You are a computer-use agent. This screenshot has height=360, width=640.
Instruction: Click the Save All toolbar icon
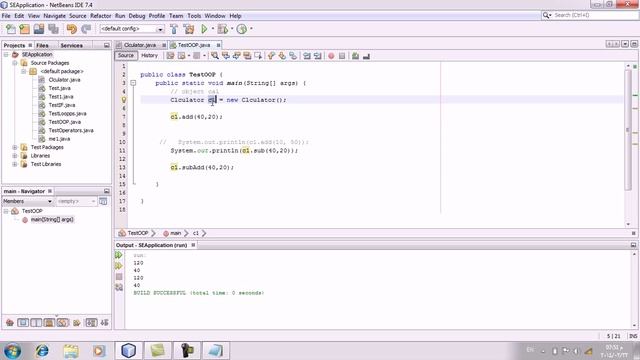pos(53,29)
